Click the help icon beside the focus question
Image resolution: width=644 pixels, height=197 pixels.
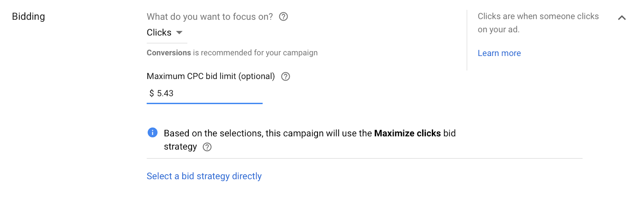click(283, 16)
